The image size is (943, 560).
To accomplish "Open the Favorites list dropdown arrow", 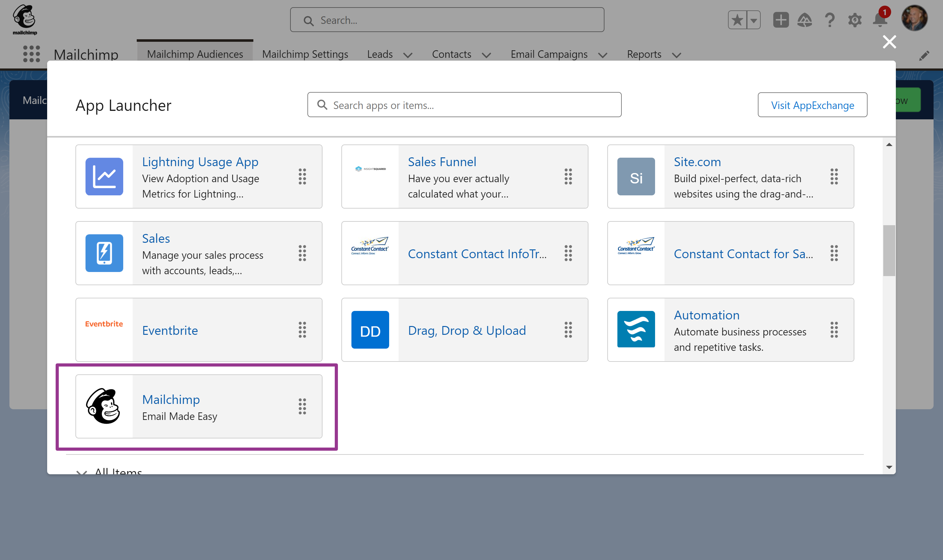I will click(753, 20).
